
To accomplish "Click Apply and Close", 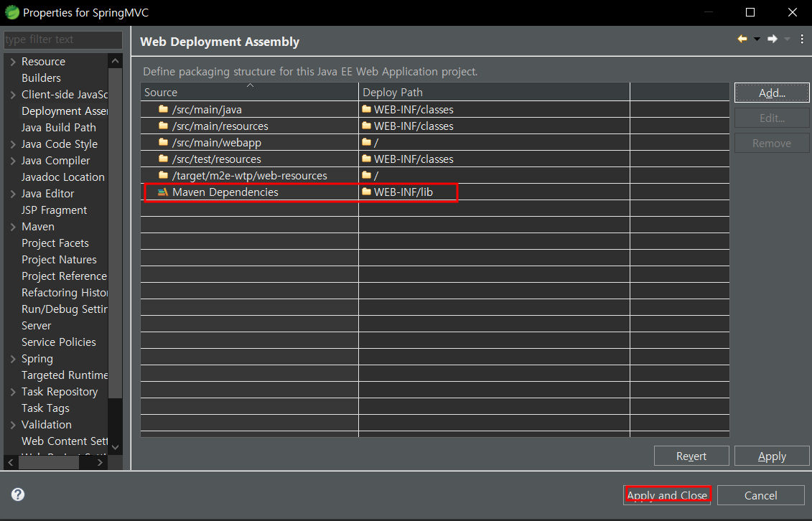I will point(667,495).
